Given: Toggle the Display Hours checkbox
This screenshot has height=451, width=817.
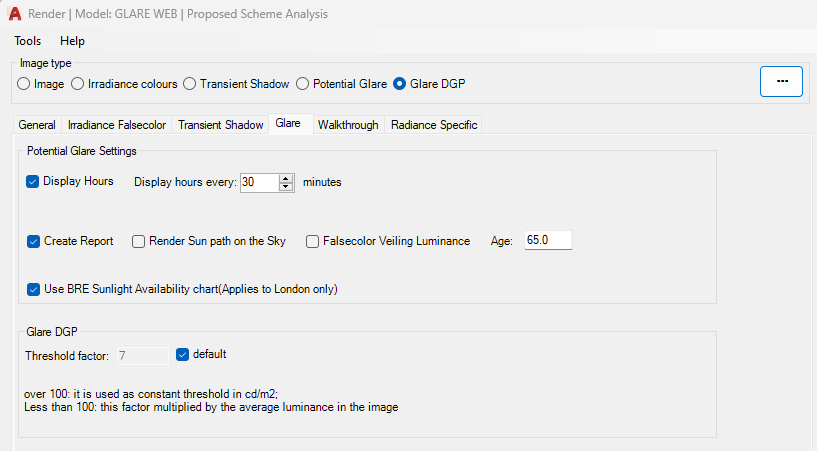Looking at the screenshot, I should (x=33, y=181).
